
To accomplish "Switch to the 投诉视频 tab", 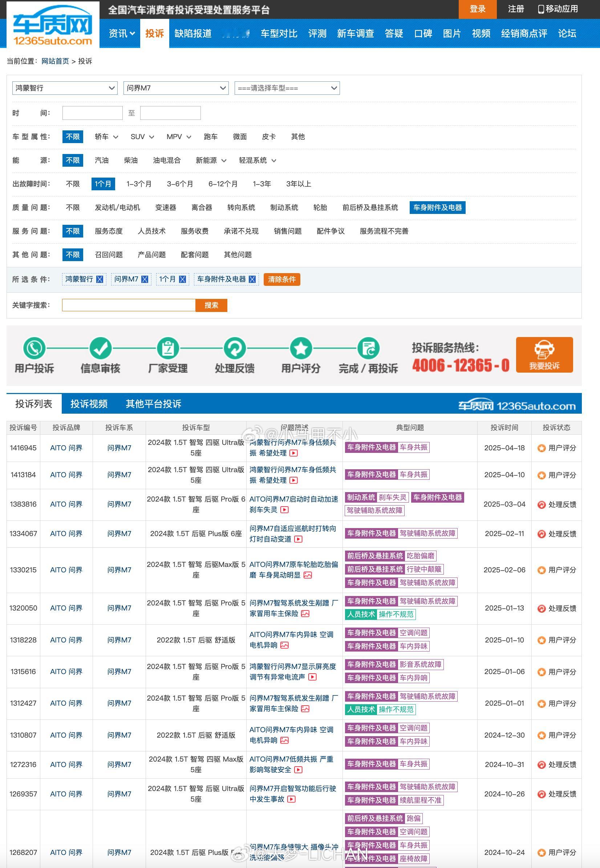I will coord(89,404).
